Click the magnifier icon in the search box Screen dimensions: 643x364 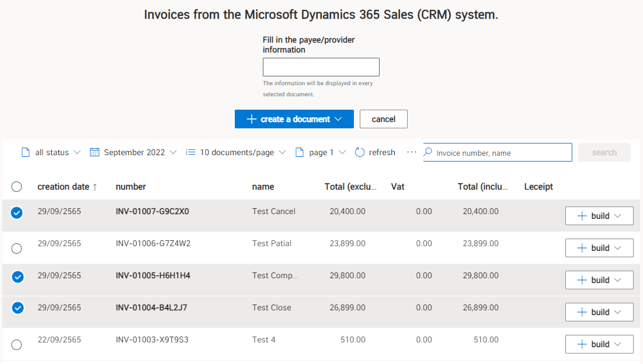[x=428, y=152]
